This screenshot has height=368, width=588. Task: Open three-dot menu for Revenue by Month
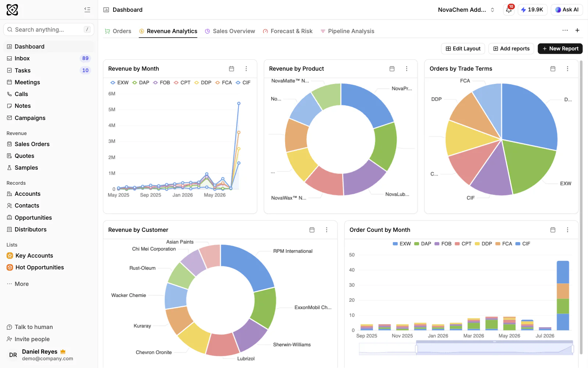point(246,69)
